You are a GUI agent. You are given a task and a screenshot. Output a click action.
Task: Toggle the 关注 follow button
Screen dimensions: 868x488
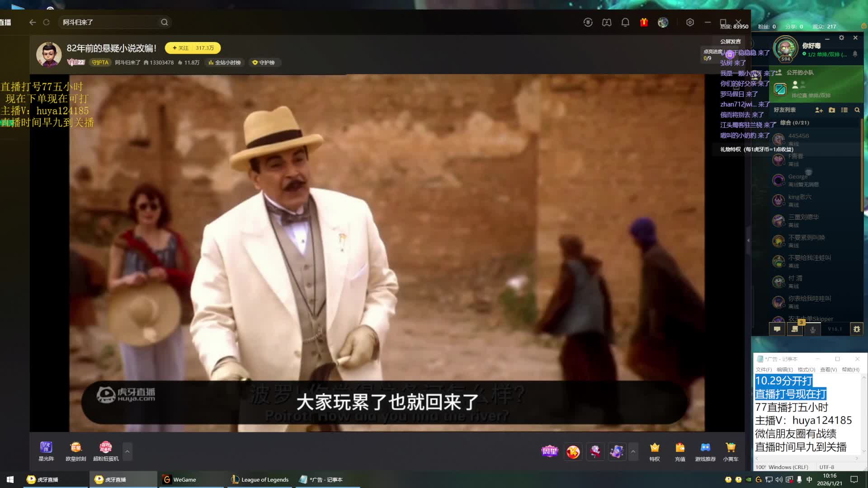(181, 48)
